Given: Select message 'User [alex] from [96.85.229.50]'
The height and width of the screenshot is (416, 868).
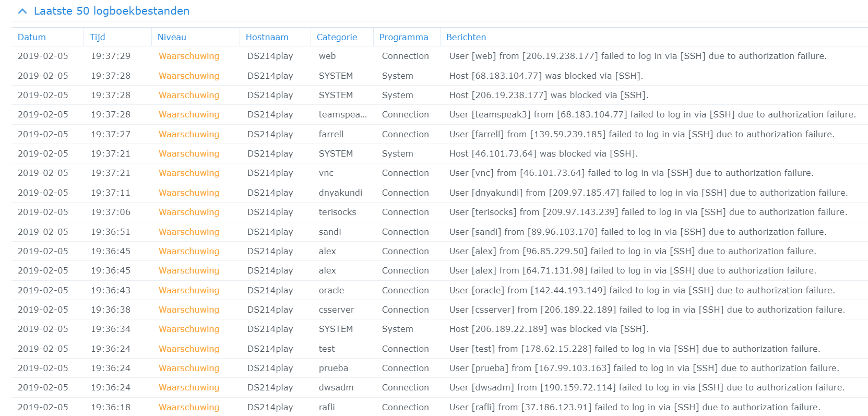Looking at the screenshot, I should pos(633,251).
